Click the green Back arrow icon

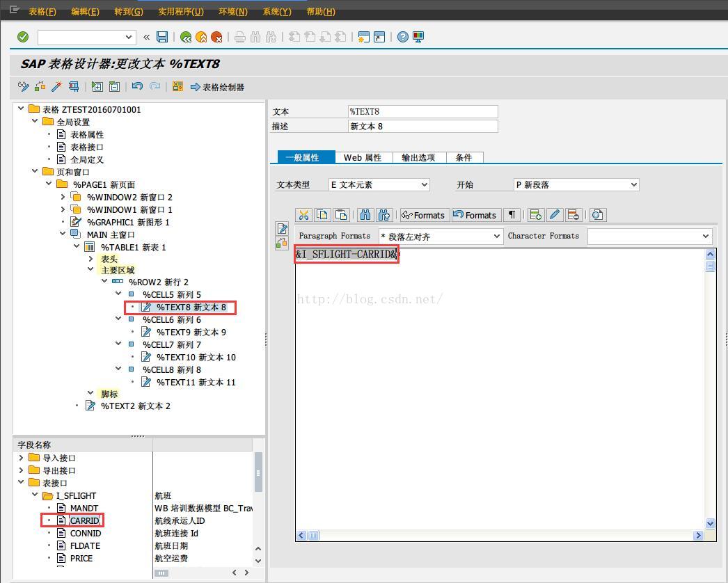click(186, 37)
